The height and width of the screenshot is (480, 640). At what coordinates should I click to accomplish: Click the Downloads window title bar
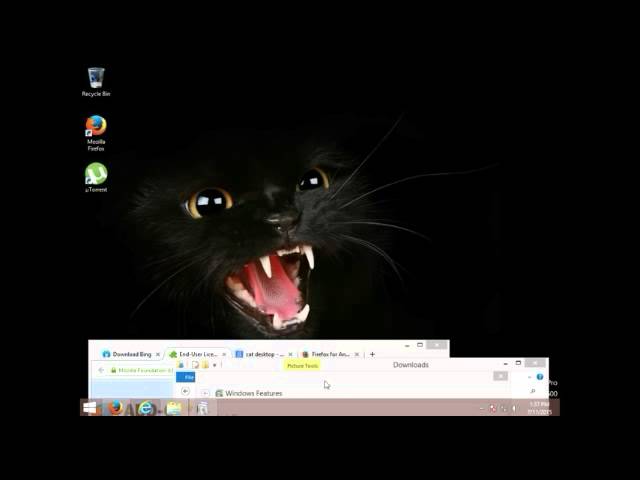410,365
